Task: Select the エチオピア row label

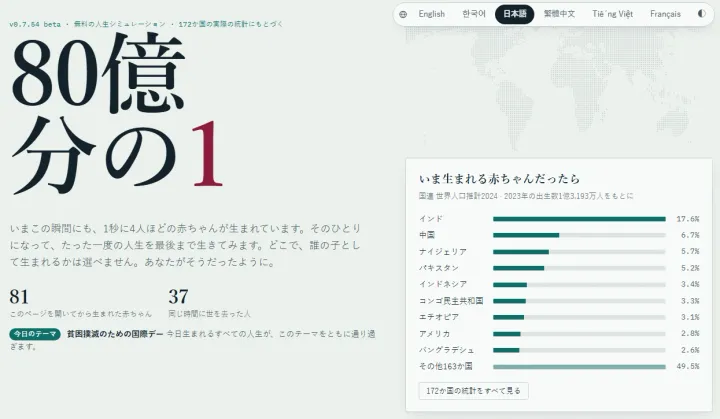Action: coord(439,317)
